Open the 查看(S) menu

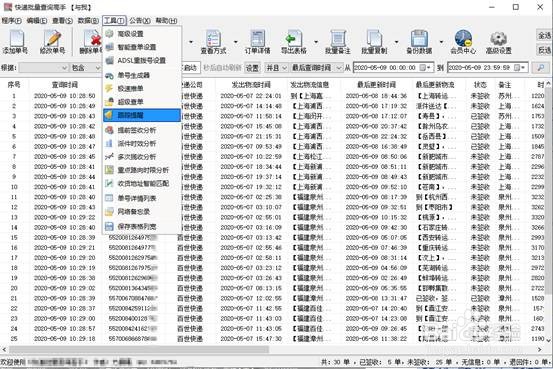coord(62,21)
